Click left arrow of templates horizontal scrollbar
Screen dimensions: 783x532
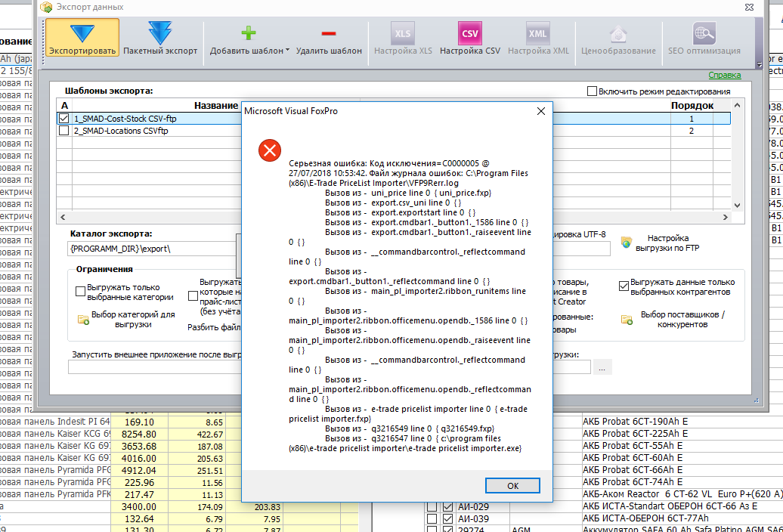click(x=63, y=217)
